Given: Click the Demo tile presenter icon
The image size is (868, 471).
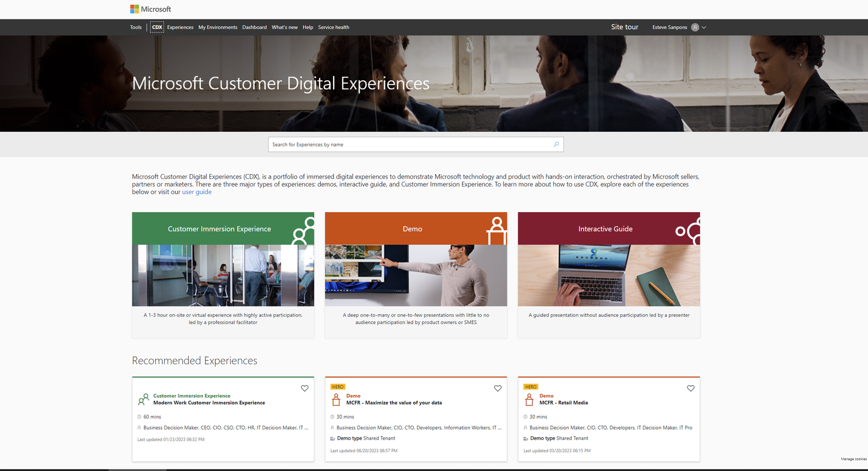Looking at the screenshot, I should pos(496,231).
